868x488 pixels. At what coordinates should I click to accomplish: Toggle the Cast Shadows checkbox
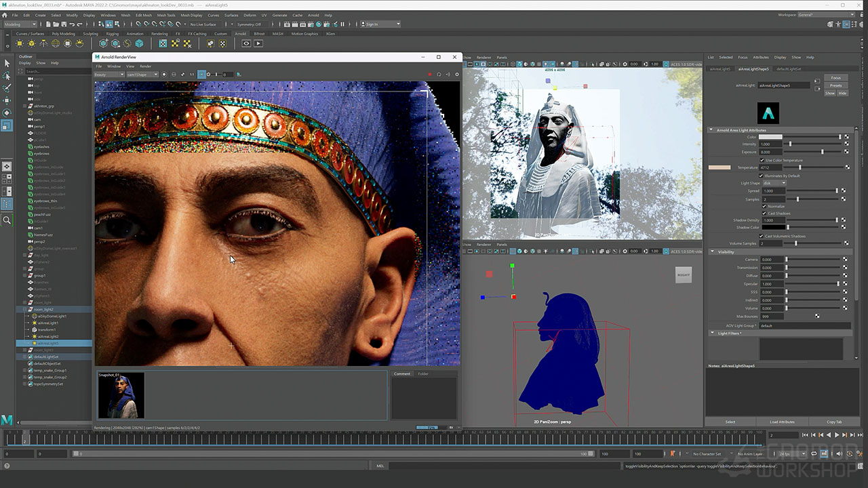pos(763,213)
